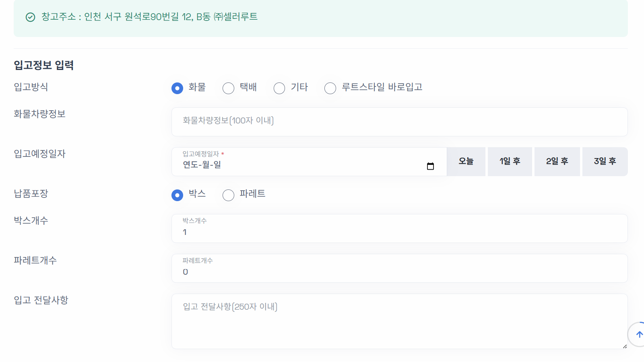Click the 1일 후 button
The width and height of the screenshot is (644, 362).
click(510, 161)
